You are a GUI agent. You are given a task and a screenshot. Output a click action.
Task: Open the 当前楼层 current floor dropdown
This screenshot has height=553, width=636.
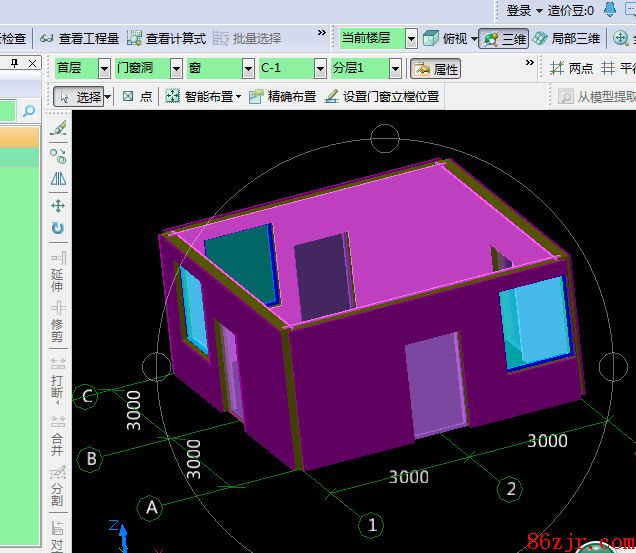tap(378, 38)
